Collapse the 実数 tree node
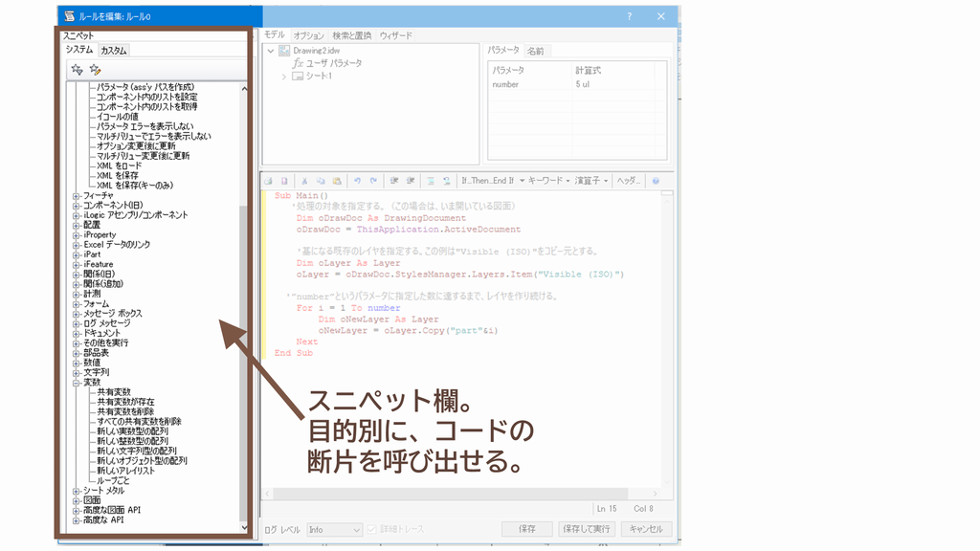 (x=77, y=382)
